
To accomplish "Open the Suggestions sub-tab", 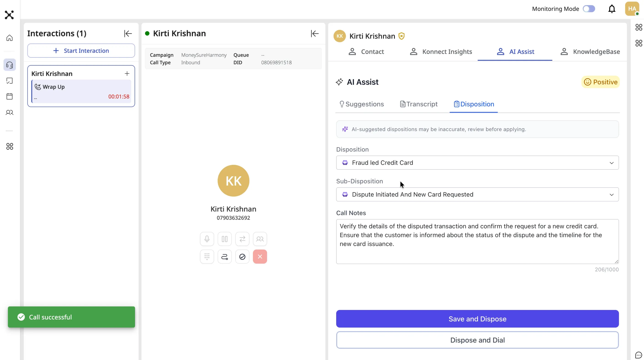I will click(x=362, y=104).
